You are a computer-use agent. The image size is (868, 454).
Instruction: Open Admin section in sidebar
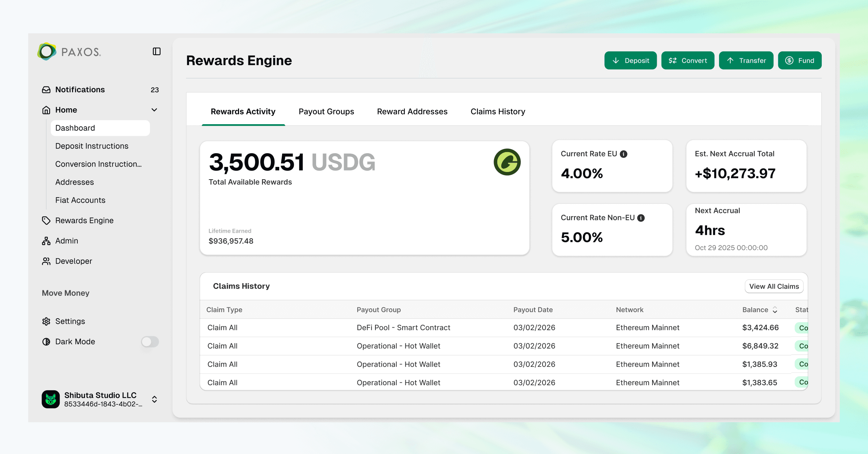[x=67, y=241]
